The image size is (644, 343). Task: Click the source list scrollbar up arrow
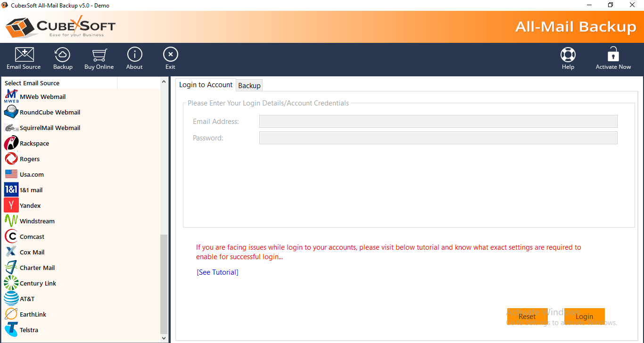tap(164, 82)
